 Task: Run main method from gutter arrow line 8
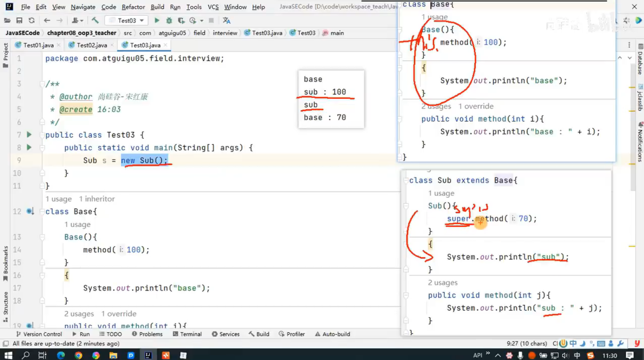tap(29, 147)
